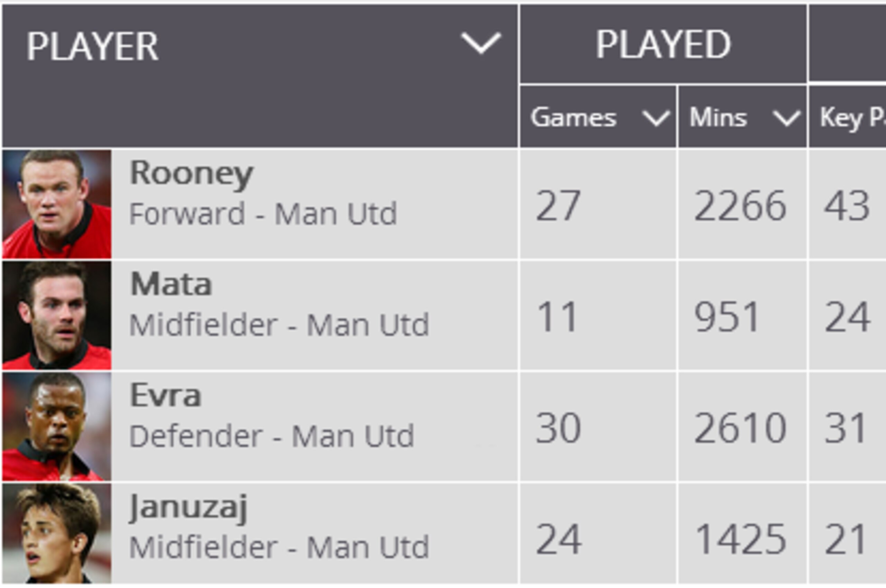The image size is (886, 588).
Task: Open Januzaj's player photo
Action: (57, 533)
